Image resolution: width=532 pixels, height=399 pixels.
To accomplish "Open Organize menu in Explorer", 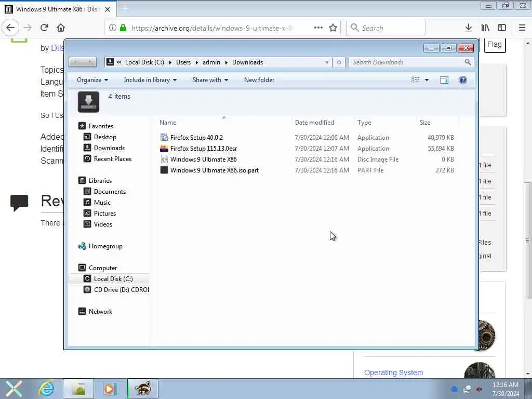I will (92, 80).
